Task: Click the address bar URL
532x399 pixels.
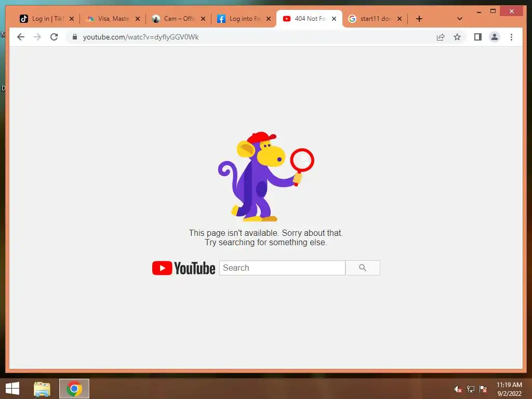Action: point(141,37)
